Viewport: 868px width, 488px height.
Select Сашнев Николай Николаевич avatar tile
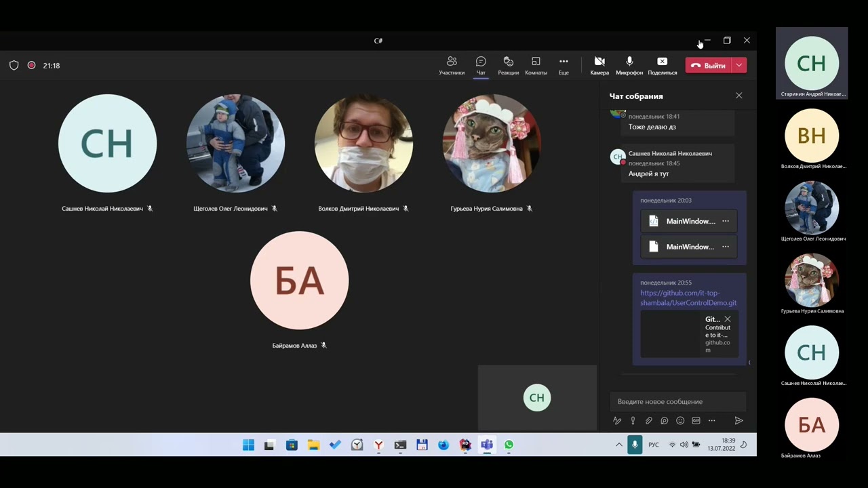pyautogui.click(x=107, y=144)
